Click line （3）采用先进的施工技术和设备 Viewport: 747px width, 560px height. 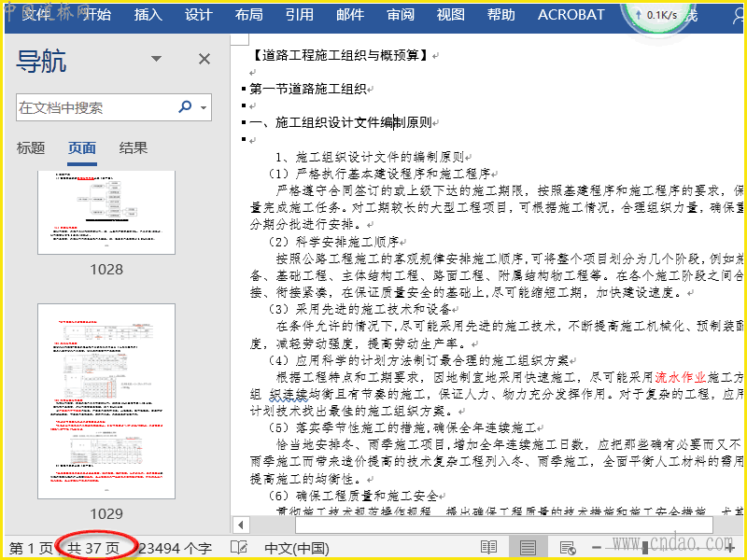point(360,309)
